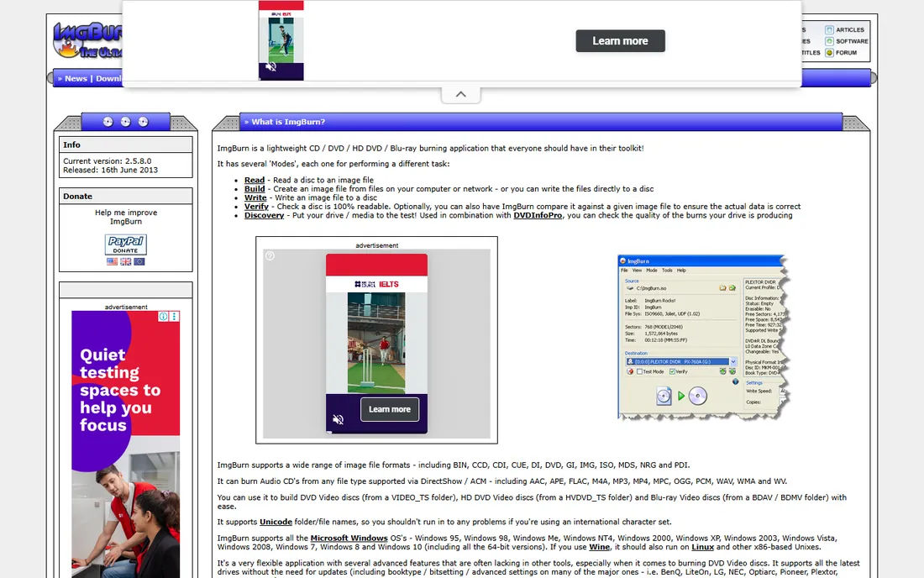Click the Forum icon in top-right panel

[x=829, y=52]
